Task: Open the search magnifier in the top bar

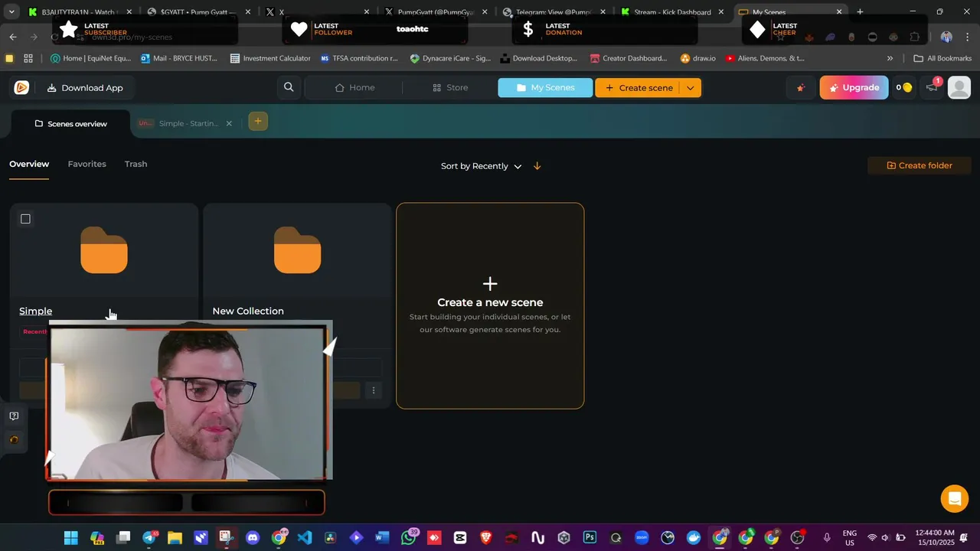Action: click(x=289, y=87)
